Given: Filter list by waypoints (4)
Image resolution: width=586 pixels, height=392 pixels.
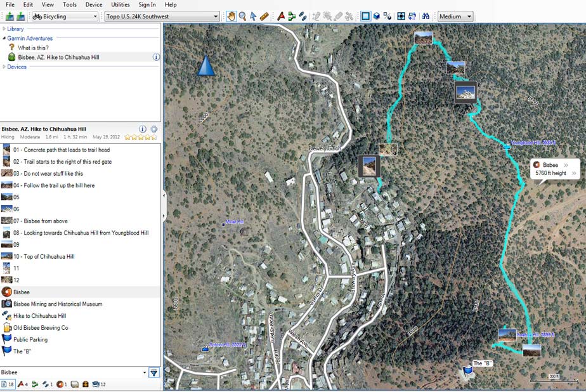Looking at the screenshot, I should [x=23, y=384].
